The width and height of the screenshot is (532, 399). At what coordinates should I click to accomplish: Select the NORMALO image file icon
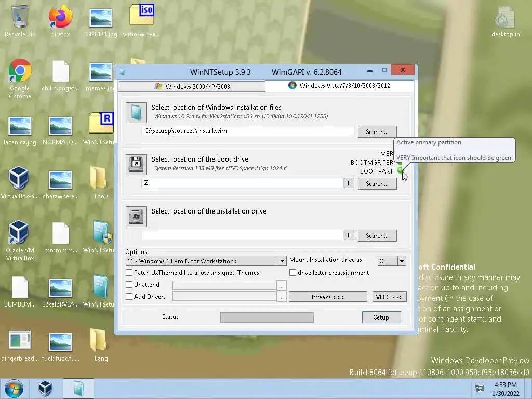pos(60,130)
